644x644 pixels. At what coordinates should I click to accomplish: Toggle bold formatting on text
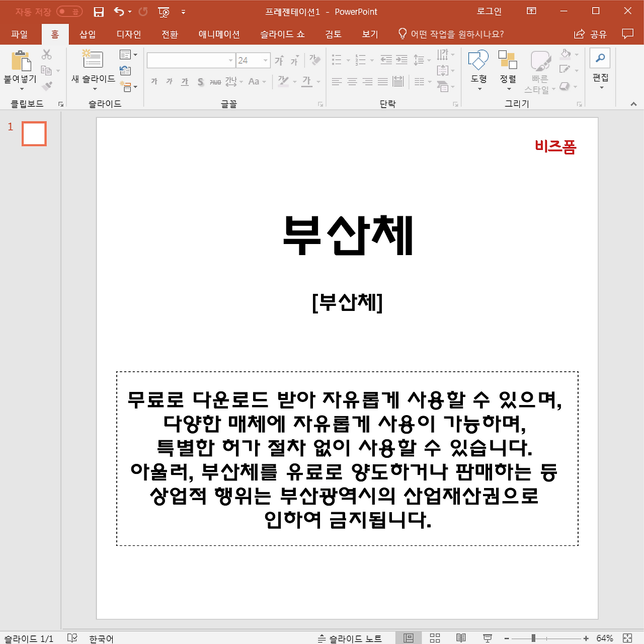(154, 82)
